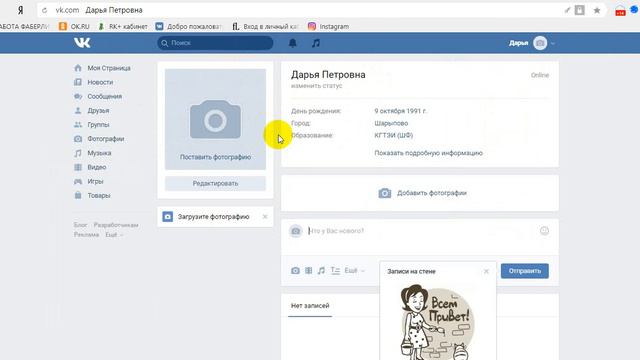The image size is (640, 360).
Task: Open Игры in sidebar
Action: 95,181
